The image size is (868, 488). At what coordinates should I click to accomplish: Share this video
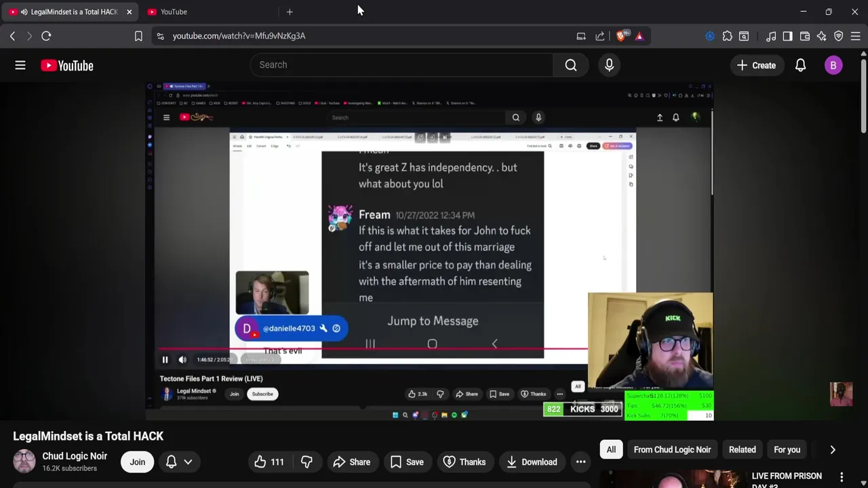point(351,462)
